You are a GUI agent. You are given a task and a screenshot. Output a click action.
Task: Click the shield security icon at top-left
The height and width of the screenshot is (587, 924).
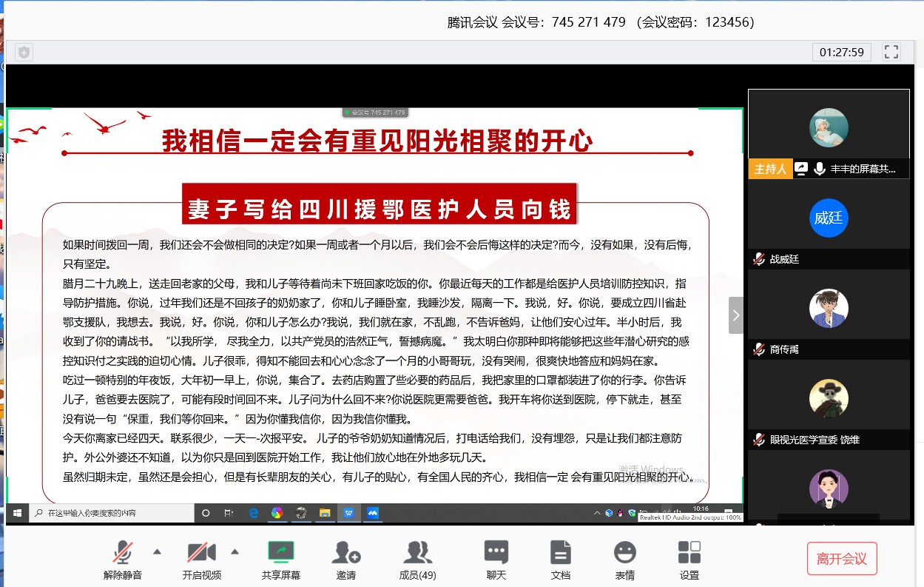point(24,53)
